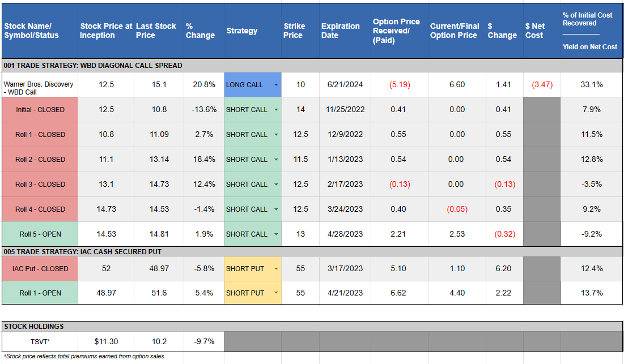Image resolution: width=624 pixels, height=364 pixels.
Task: Select the '4/21/2023' expiration date cell
Action: click(x=345, y=293)
